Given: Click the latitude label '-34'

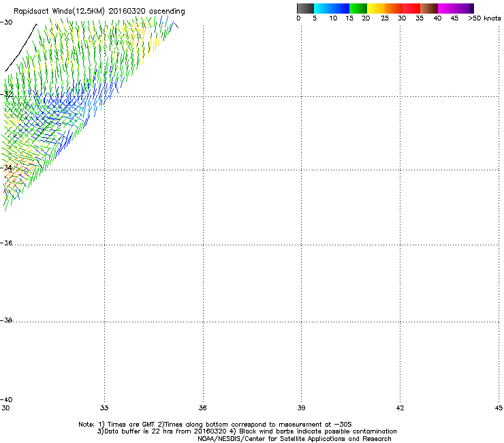Looking at the screenshot, I should [x=6, y=168].
